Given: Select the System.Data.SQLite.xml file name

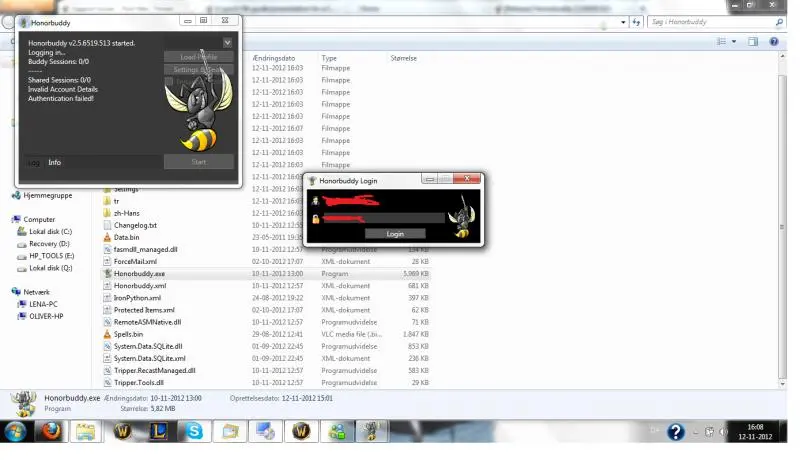Looking at the screenshot, I should coord(149,359).
